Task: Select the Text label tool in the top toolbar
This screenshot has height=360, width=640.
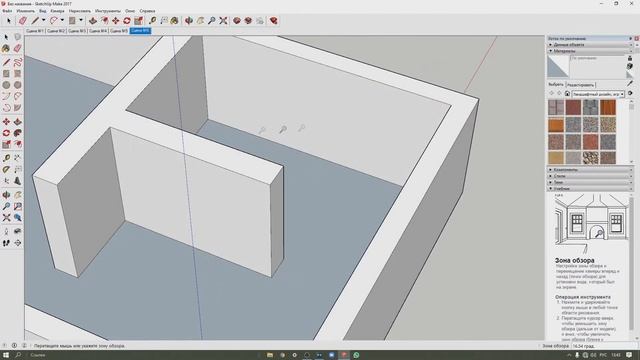Action: (164, 20)
